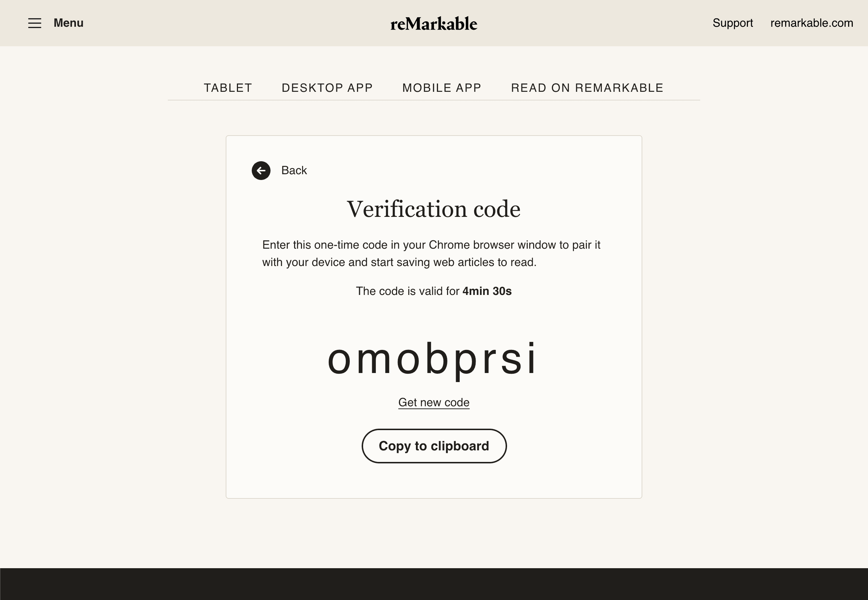
Task: Click the pairing instructions paragraph
Action: coord(431,253)
